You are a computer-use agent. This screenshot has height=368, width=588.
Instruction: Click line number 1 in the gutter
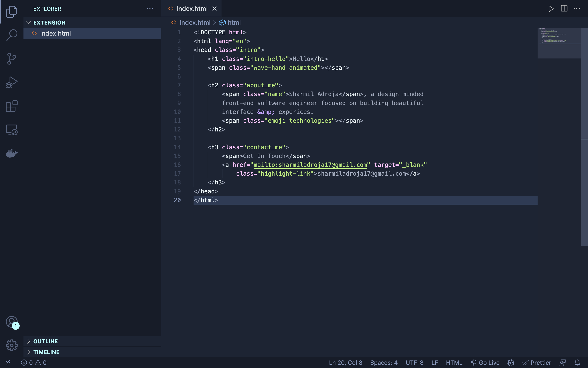click(179, 32)
